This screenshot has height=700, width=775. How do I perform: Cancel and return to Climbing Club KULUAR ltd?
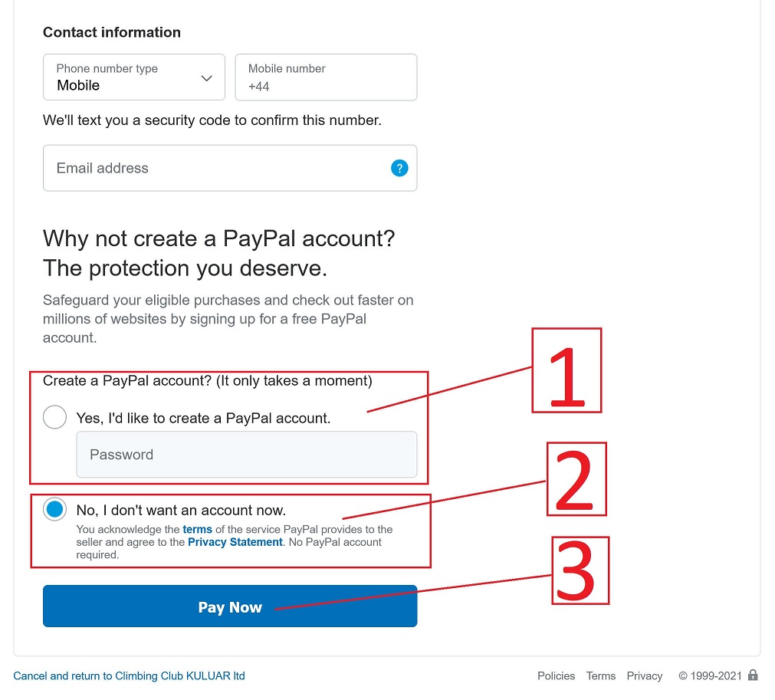(x=130, y=676)
